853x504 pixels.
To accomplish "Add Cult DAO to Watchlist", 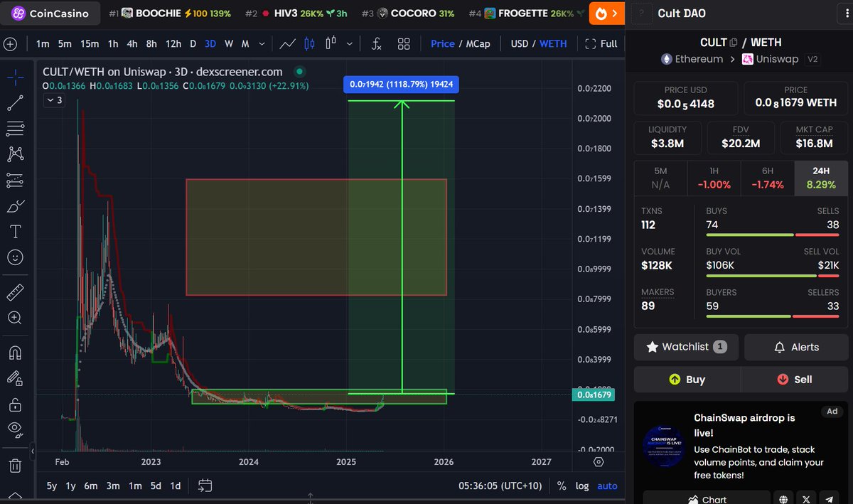I will click(686, 347).
